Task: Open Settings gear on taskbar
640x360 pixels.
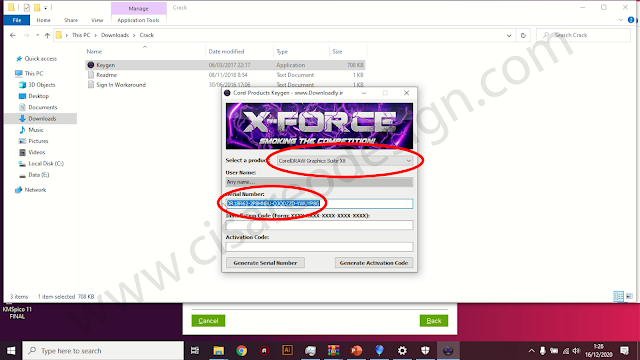Action: [x=402, y=351]
